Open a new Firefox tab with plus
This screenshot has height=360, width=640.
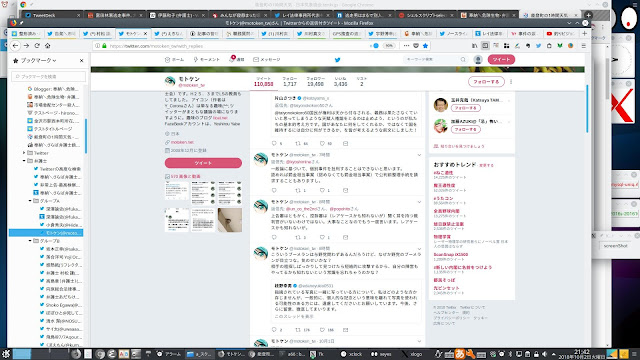tap(584, 33)
